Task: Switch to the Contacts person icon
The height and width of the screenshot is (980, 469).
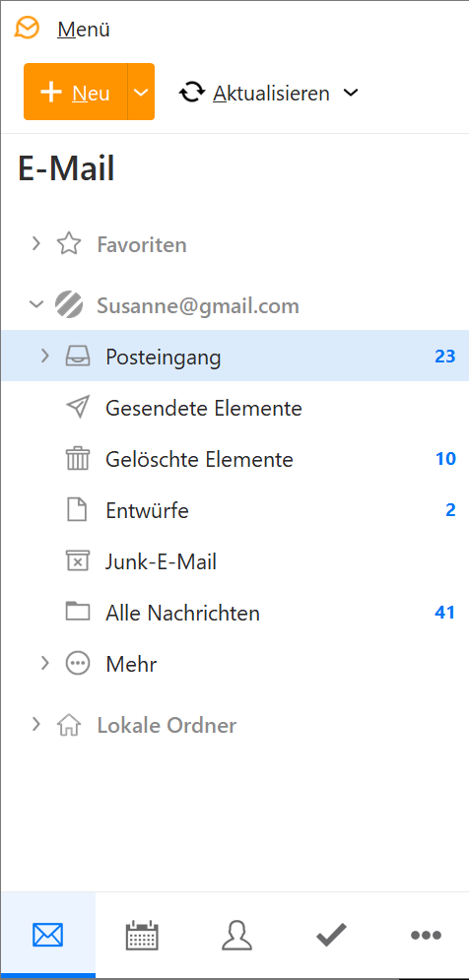Action: (x=236, y=936)
